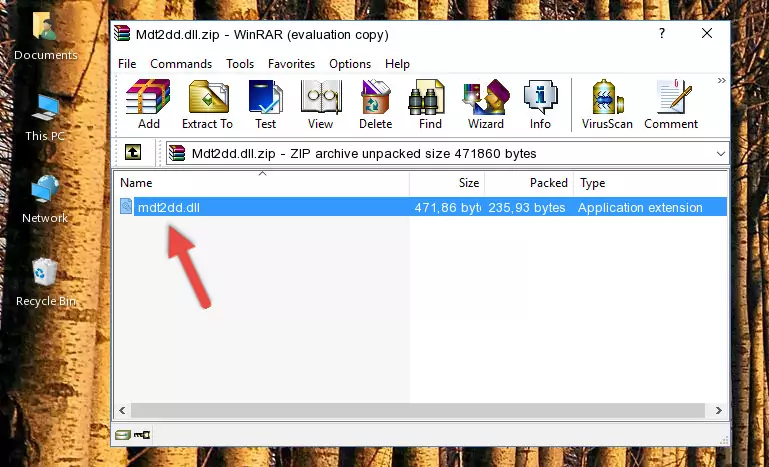Sort by the Packed column header
The width and height of the screenshot is (769, 467).
point(529,183)
